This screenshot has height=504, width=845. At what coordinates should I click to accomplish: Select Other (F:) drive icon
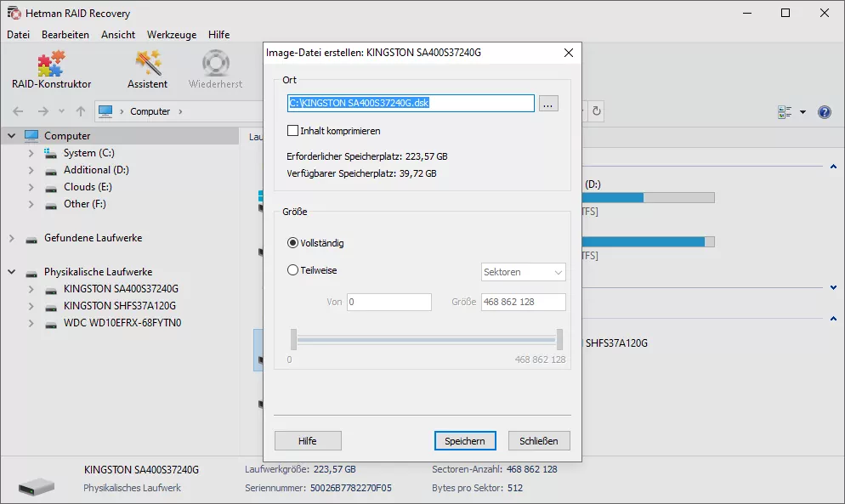point(51,206)
